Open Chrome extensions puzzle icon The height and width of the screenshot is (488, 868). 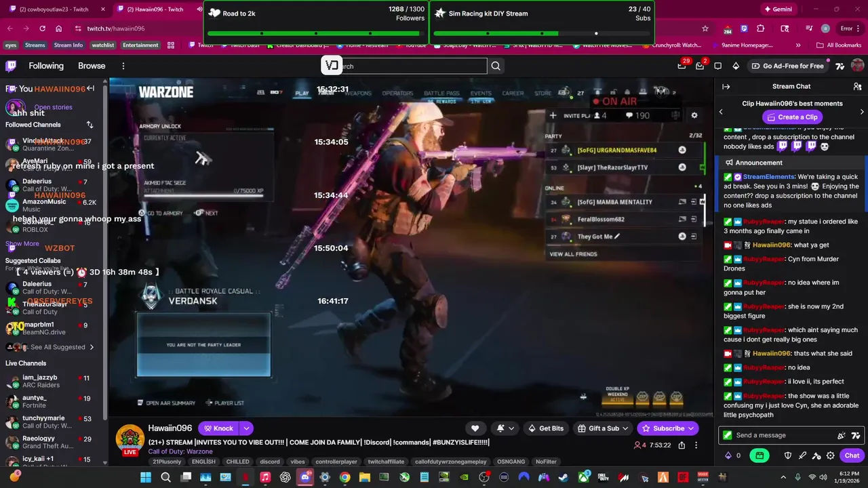point(761,28)
